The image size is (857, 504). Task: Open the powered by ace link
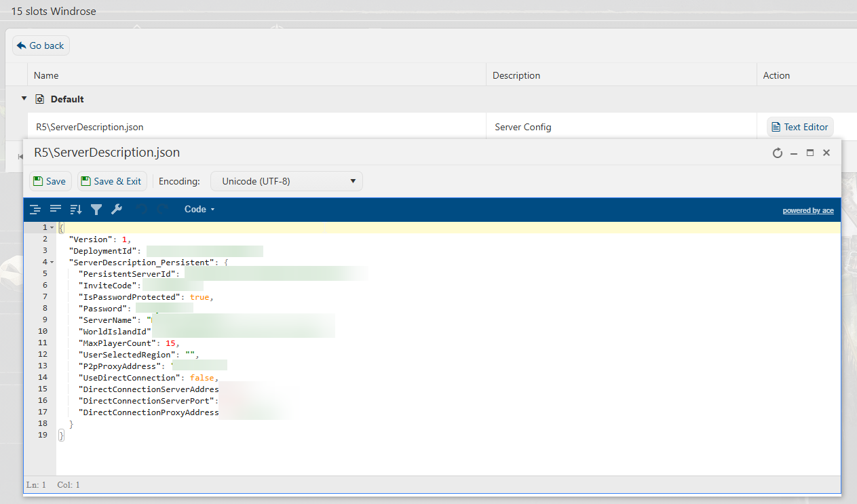click(807, 211)
